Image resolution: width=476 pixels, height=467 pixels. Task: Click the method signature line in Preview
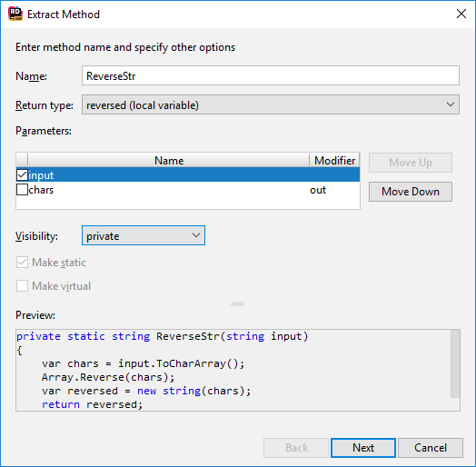(x=162, y=336)
